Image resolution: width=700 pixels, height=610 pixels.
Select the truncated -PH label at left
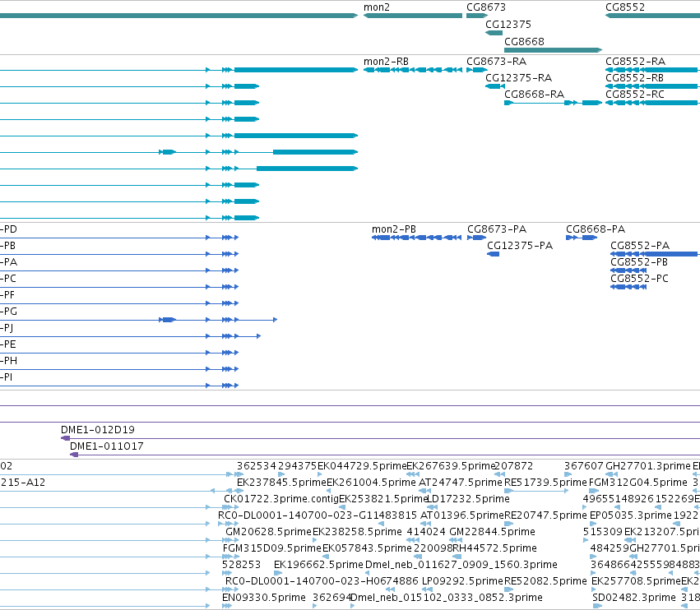coord(8,361)
